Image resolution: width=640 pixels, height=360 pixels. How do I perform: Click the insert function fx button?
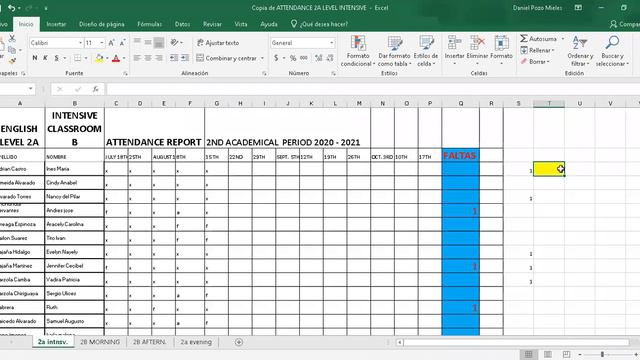(x=96, y=89)
